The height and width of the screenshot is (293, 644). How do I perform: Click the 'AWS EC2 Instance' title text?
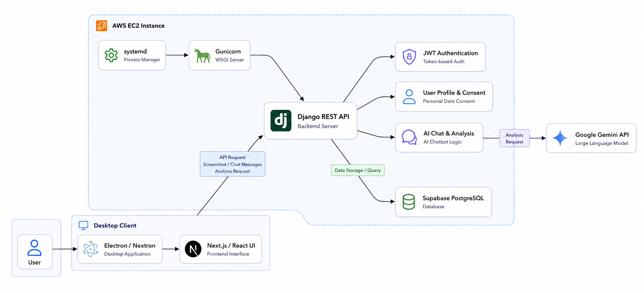coord(138,26)
